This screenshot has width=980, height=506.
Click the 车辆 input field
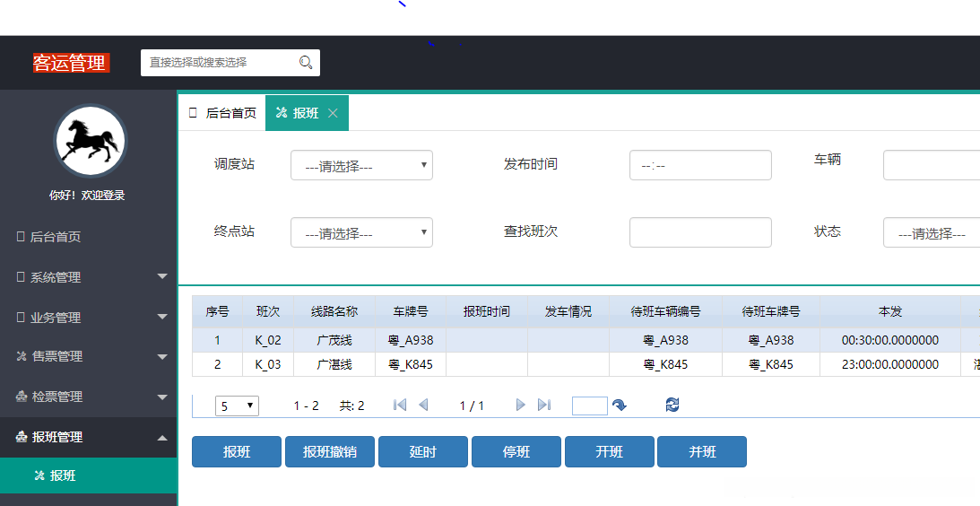pos(932,165)
